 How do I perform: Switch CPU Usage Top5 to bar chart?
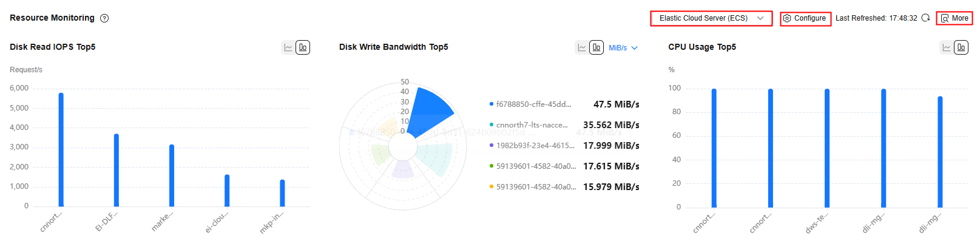(x=961, y=47)
